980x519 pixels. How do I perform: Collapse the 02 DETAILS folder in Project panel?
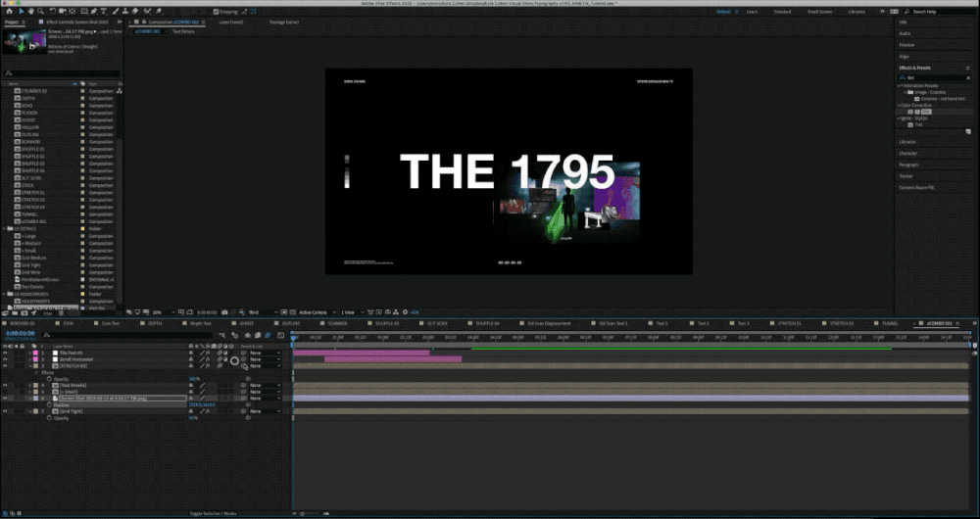pos(6,229)
